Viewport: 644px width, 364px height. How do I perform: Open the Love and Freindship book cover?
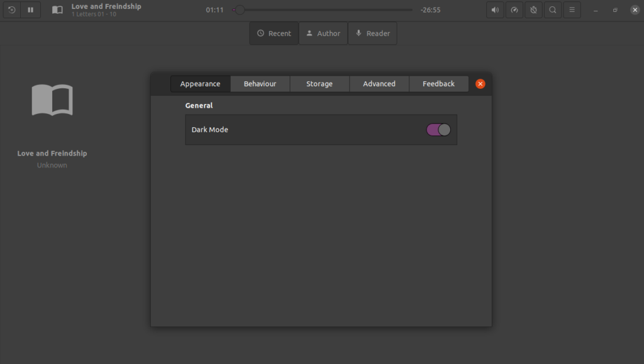52,101
